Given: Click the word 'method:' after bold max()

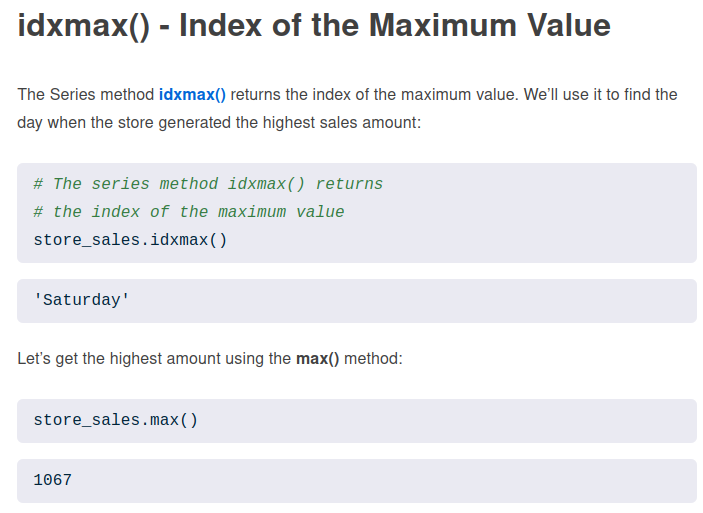Looking at the screenshot, I should 373,358.
